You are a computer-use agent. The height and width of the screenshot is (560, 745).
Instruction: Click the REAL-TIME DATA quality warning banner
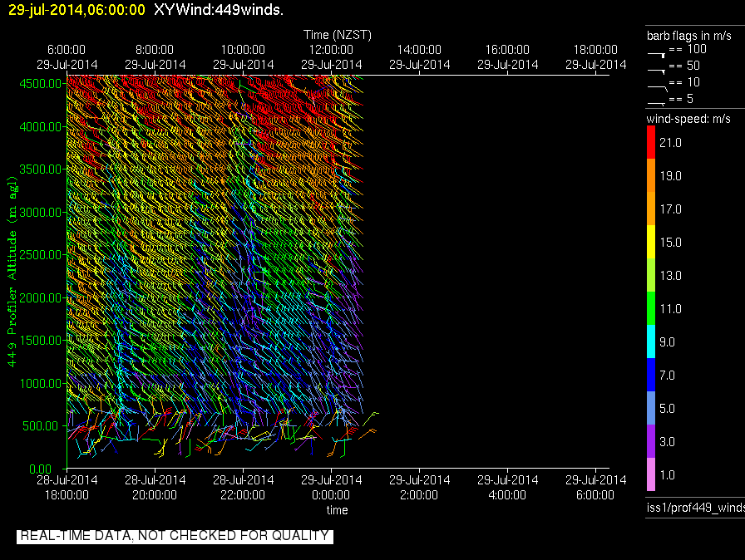(x=175, y=536)
